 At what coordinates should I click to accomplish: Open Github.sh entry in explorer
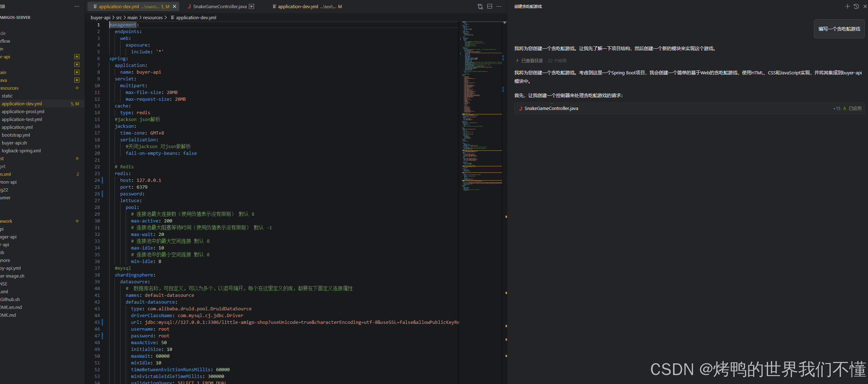[x=10, y=299]
